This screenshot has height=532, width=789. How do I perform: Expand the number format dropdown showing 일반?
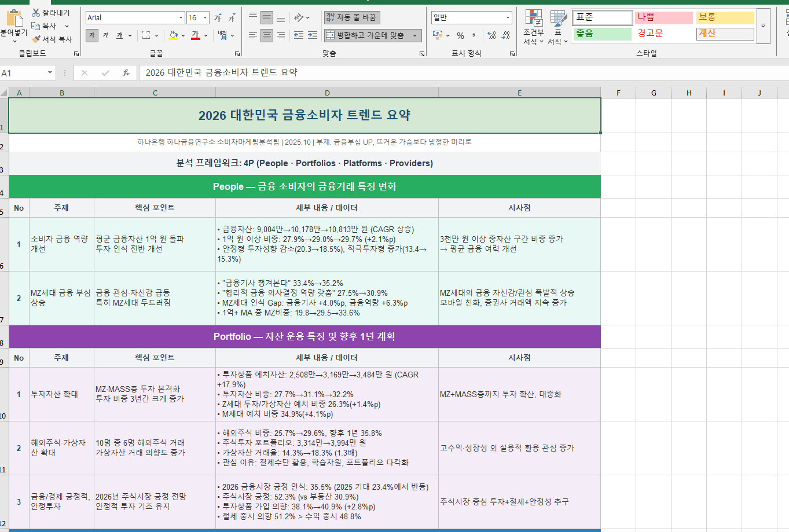[x=508, y=18]
